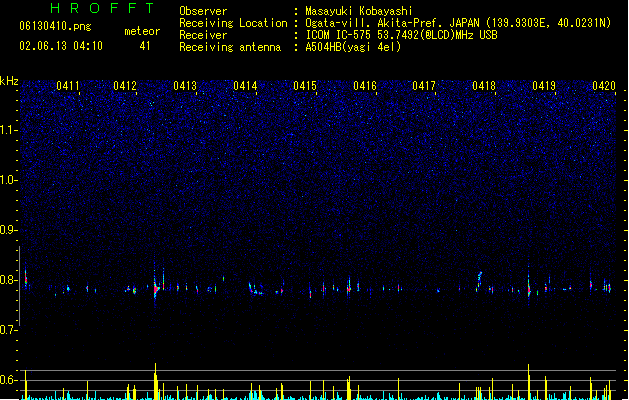Click the 'Receiving antenna' label
This screenshot has width=629, height=400.
click(x=230, y=47)
